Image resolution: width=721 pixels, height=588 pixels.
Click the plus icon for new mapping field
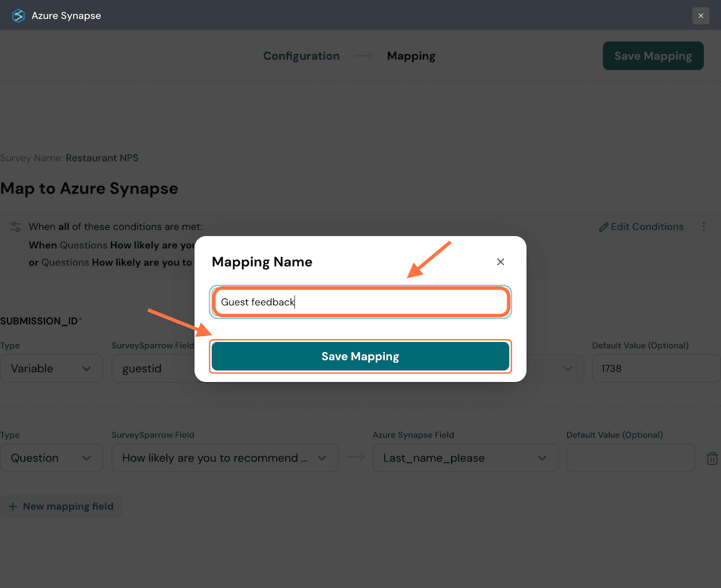pos(13,506)
